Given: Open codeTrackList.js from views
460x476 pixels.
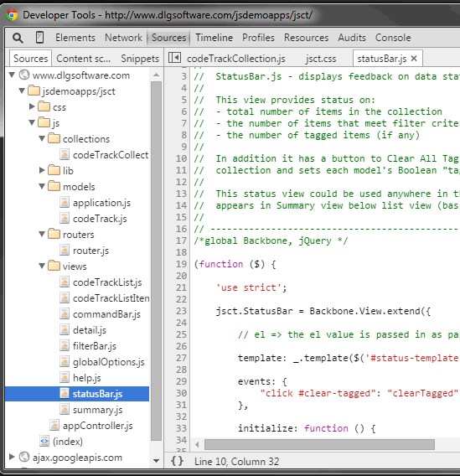Looking at the screenshot, I should point(107,282).
